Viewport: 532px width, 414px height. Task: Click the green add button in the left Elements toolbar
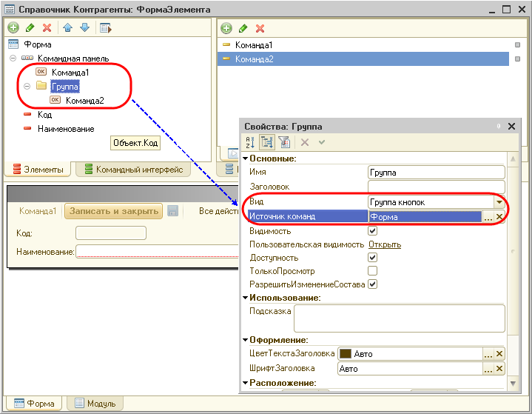(x=13, y=28)
